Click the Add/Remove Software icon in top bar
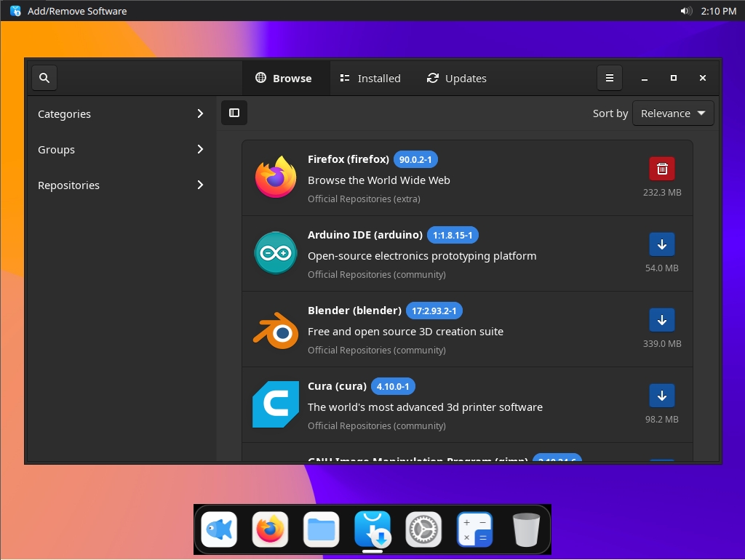This screenshot has width=745, height=560. click(16, 11)
